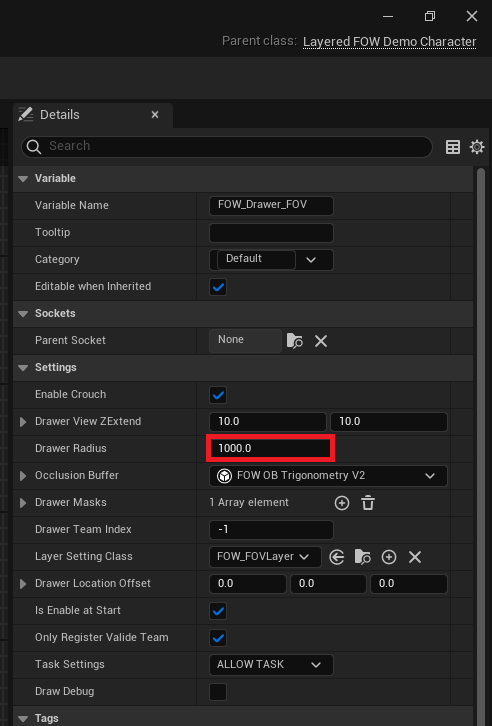
Task: Toggle Editable when Inherited checkbox
Action: 218,287
